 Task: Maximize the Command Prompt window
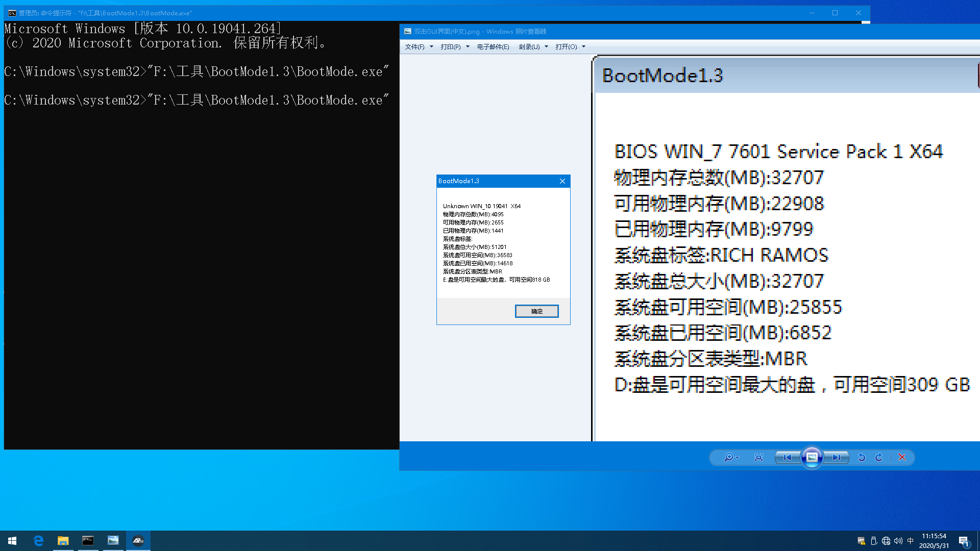coord(835,13)
